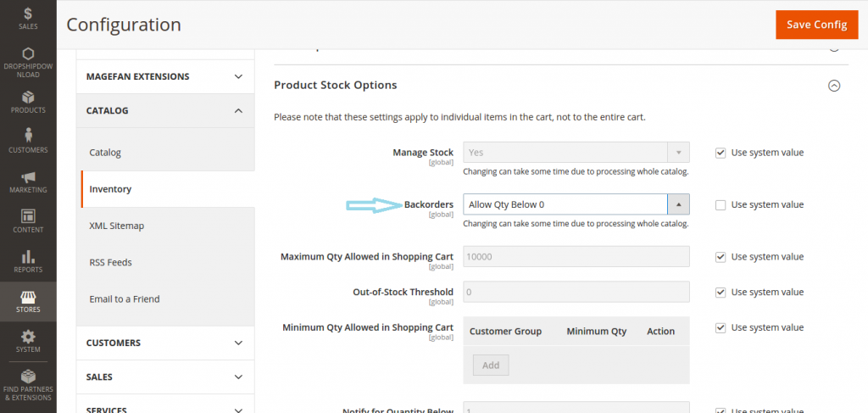
Task: Open the RSS Feeds settings tab
Action: 165,262
